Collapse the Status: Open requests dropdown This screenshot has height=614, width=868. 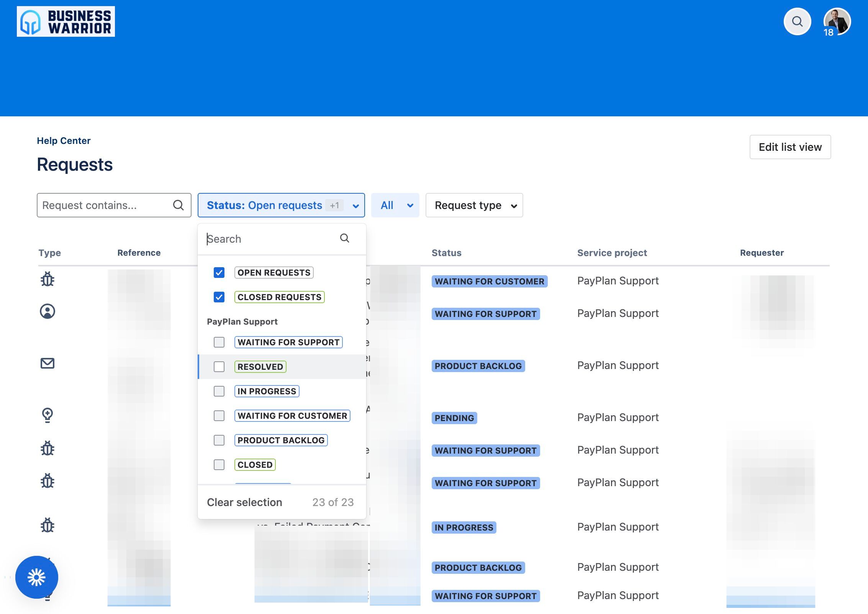tap(281, 205)
